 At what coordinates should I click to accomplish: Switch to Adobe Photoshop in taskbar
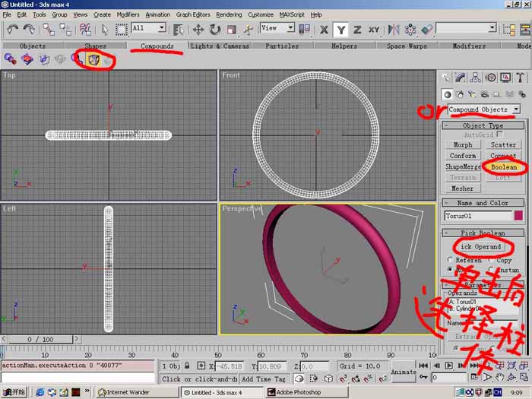point(307,392)
